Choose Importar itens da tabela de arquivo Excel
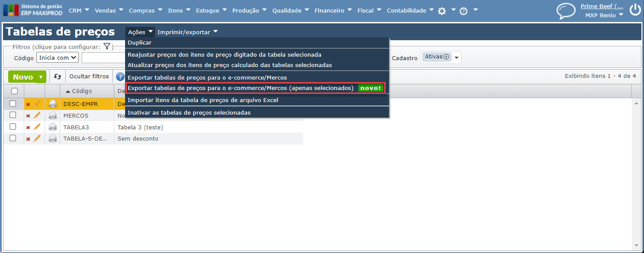The width and height of the screenshot is (644, 253). (x=258, y=100)
